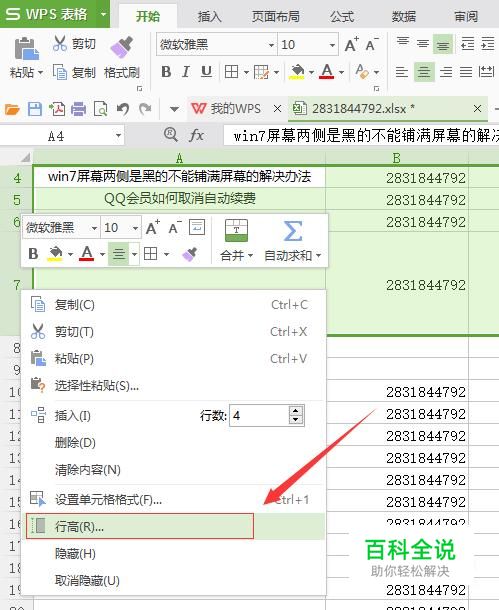Choose 选择性粘贴(S)... in the context menu
Viewport: 499px width, 610px height.
(173, 386)
